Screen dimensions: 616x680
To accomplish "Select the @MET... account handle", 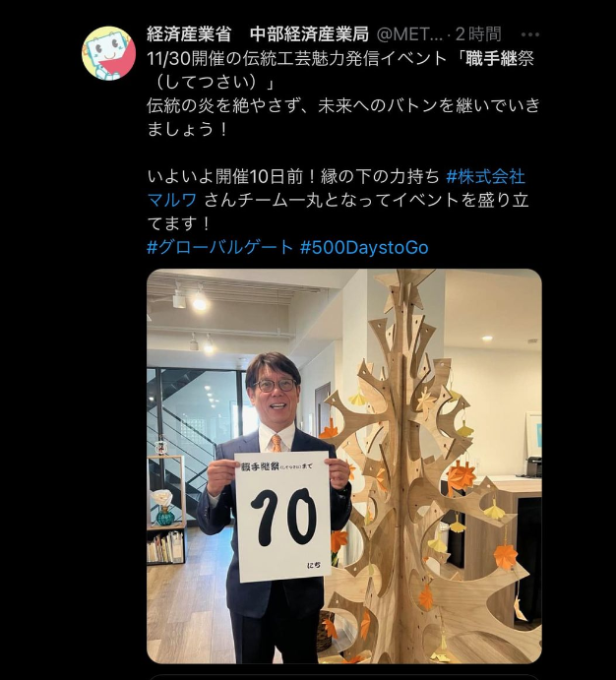I will [409, 34].
